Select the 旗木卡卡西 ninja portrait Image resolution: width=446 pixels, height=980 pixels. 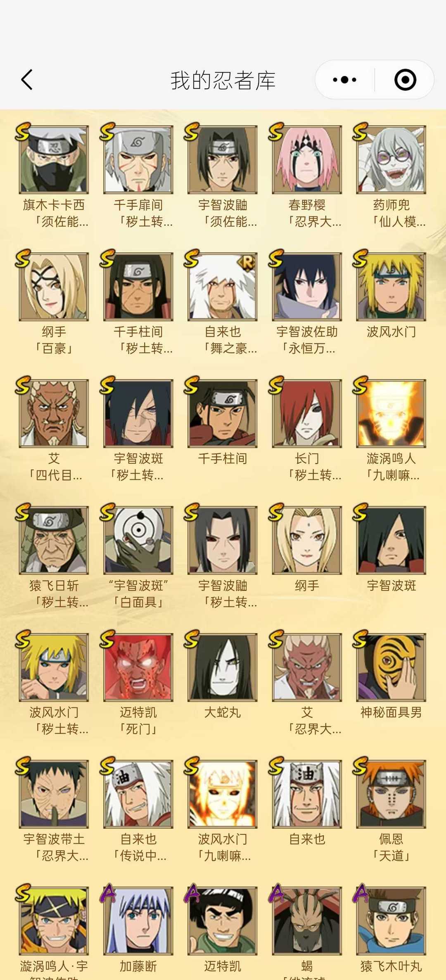click(x=54, y=160)
